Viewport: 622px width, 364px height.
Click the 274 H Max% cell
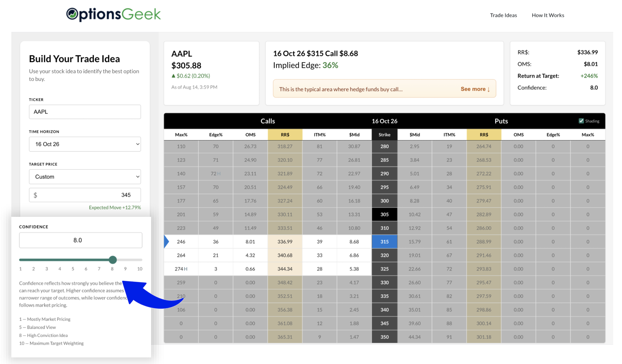pyautogui.click(x=181, y=269)
